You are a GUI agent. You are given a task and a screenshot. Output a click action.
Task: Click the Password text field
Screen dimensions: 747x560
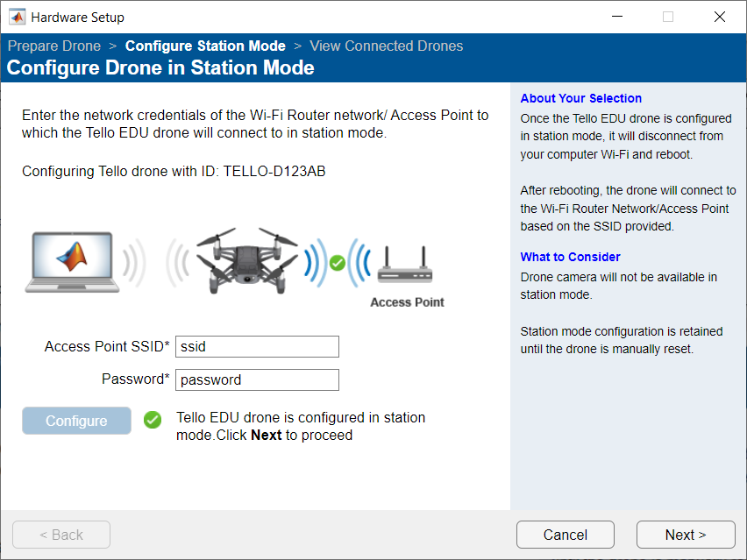[256, 379]
